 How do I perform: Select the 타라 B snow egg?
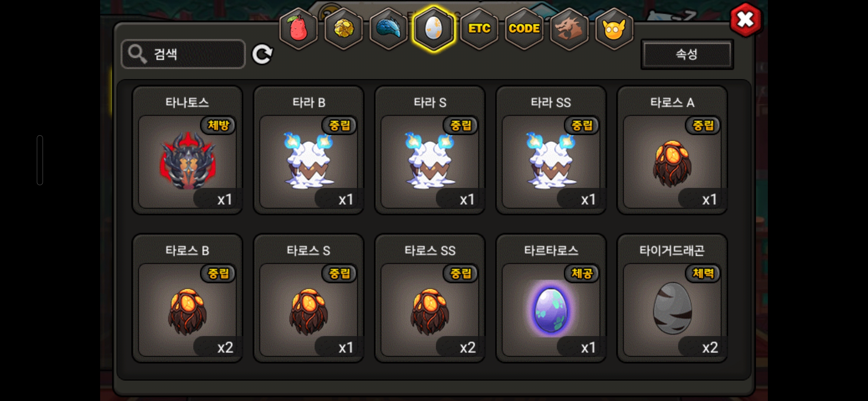point(309,150)
